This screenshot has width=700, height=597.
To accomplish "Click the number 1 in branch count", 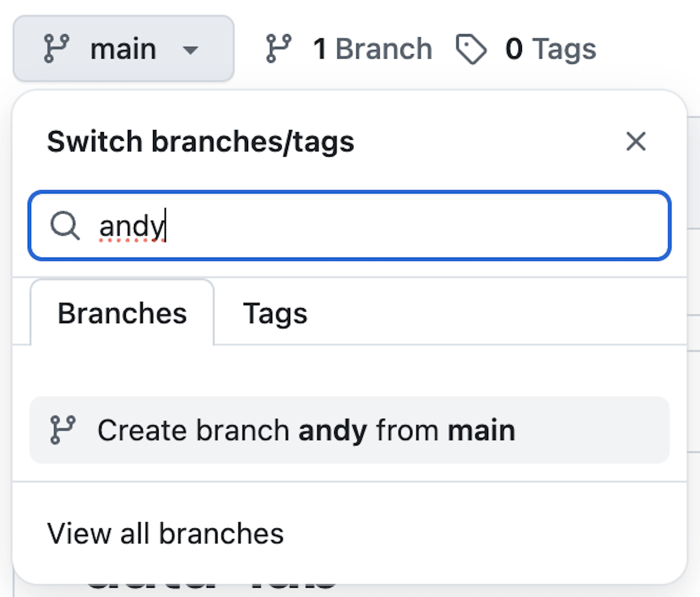I will (320, 49).
